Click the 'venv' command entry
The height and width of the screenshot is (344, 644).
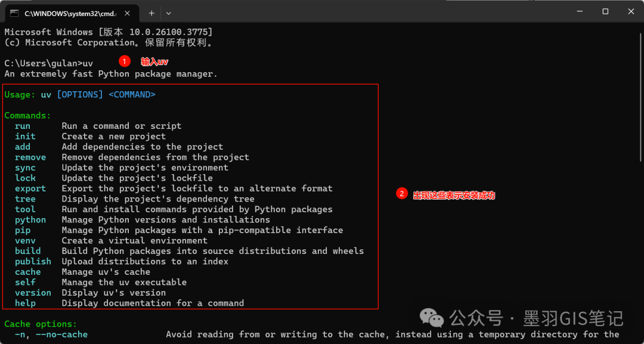pyautogui.click(x=25, y=241)
